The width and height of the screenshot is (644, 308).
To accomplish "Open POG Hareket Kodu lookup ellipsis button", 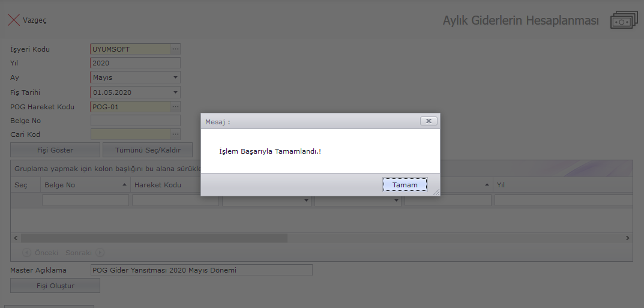I will [175, 107].
